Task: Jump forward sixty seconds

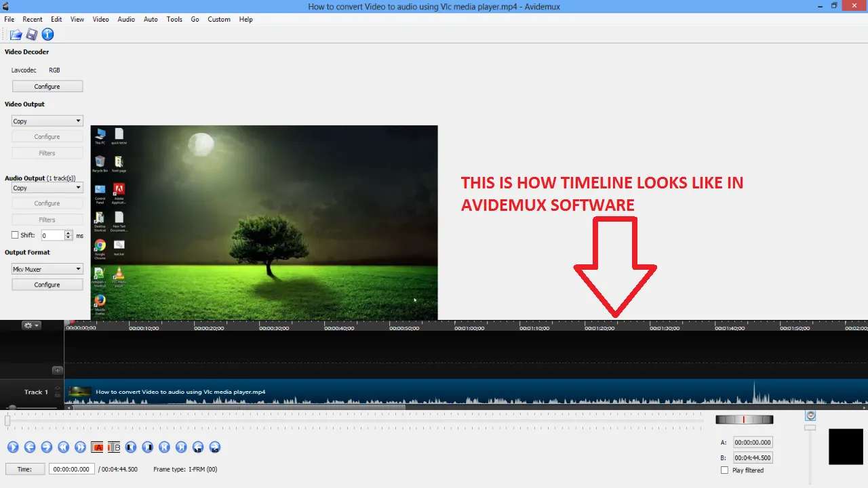Action: point(215,447)
